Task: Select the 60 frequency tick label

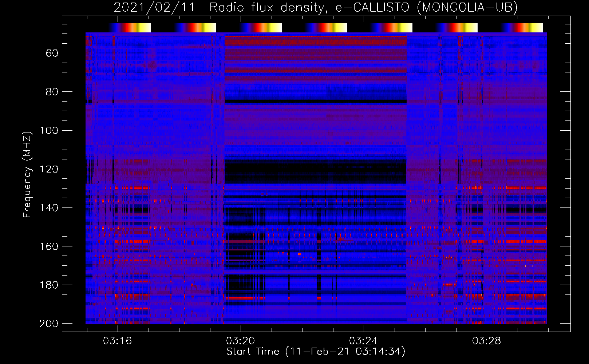Action: click(52, 53)
